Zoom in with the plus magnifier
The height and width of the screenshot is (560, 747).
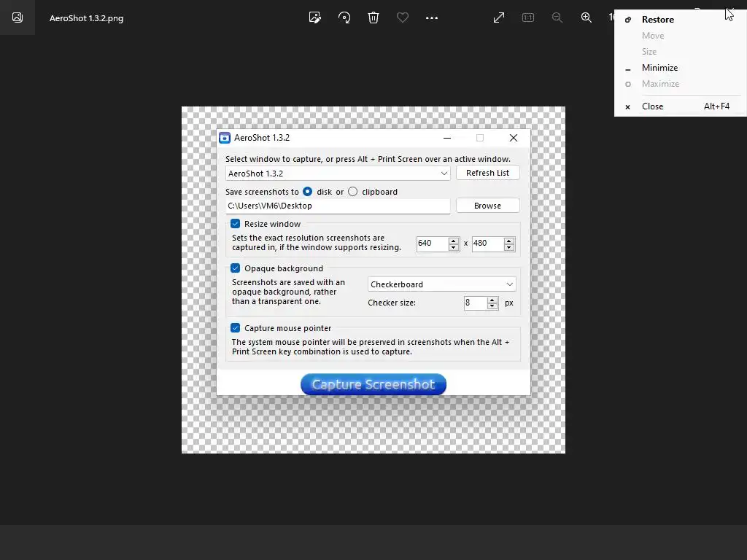click(x=587, y=17)
